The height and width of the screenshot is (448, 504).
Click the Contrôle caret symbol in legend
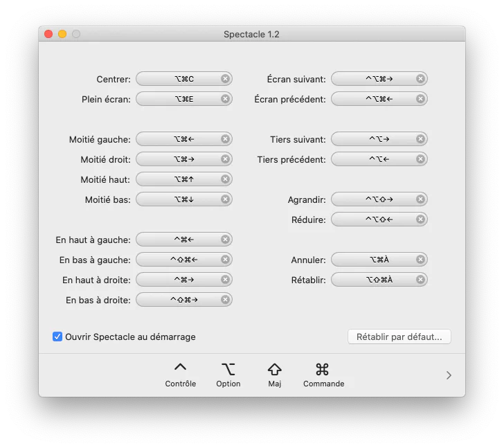point(180,368)
